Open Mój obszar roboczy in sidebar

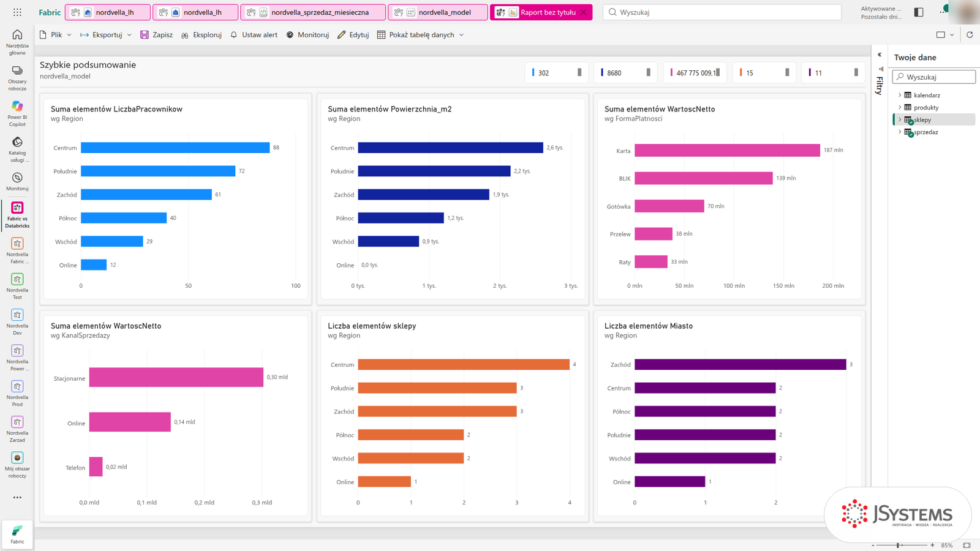pos(17,465)
